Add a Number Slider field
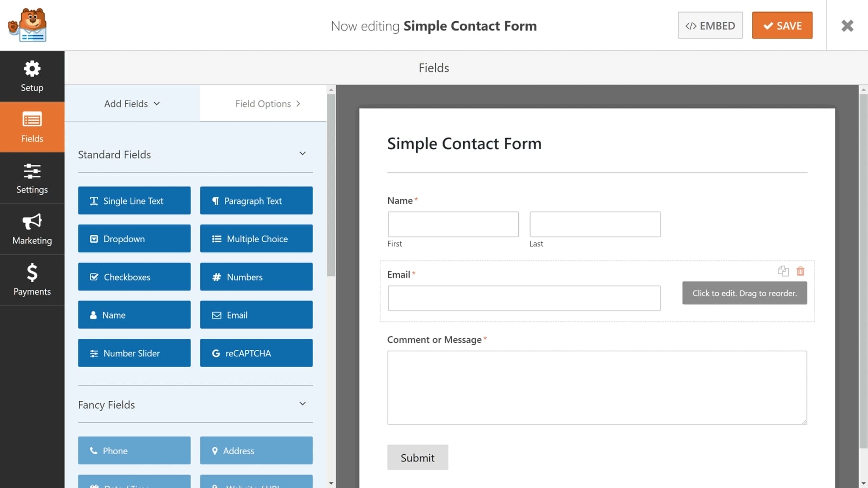The width and height of the screenshot is (868, 488). 134,353
